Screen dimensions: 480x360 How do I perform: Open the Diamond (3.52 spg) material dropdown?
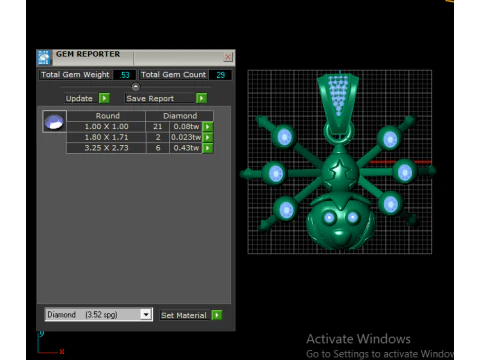tap(99, 315)
